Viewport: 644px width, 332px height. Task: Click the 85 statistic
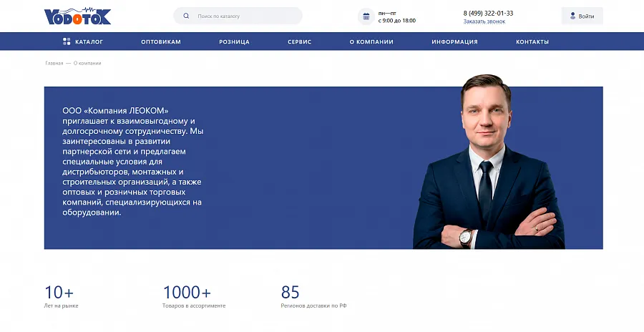tap(290, 293)
